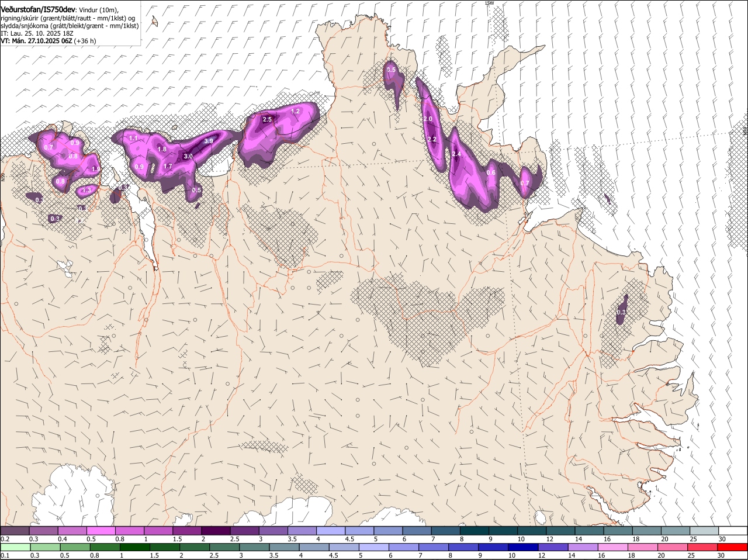Select the top-row legend swatch for 7
The height and width of the screenshot is (560, 748).
point(446,530)
